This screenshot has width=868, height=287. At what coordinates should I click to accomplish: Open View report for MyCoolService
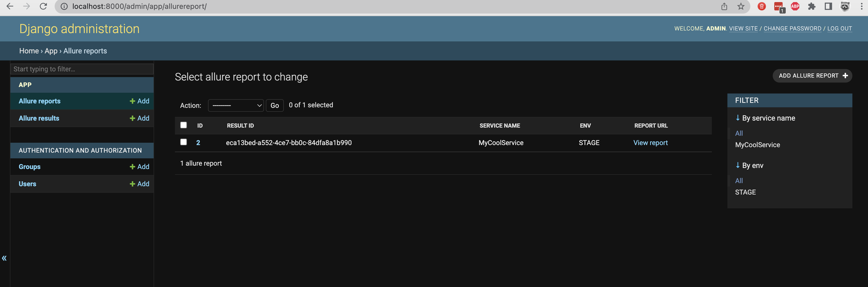coord(650,142)
